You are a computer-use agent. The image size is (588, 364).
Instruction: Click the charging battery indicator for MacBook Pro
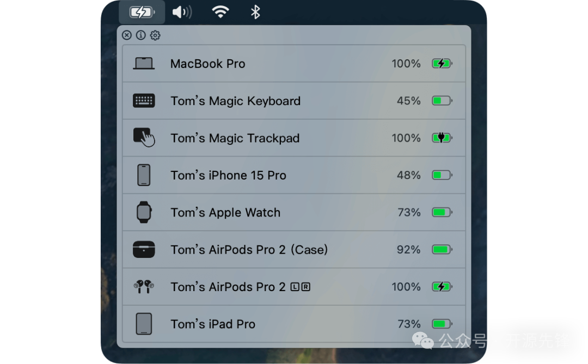click(x=442, y=63)
